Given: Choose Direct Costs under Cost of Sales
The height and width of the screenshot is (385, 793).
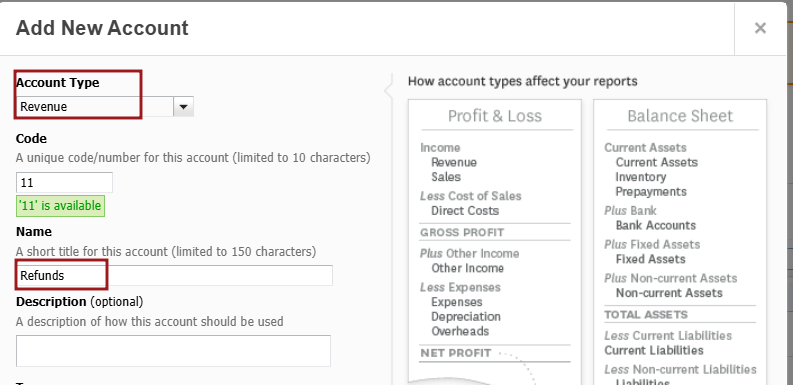Looking at the screenshot, I should [x=465, y=211].
